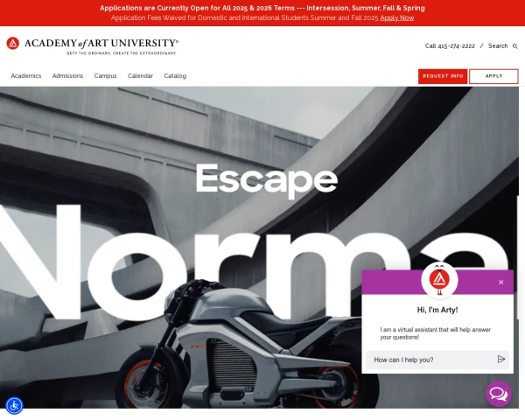525x420 pixels.
Task: Send message with paper plane icon
Action: [500, 360]
